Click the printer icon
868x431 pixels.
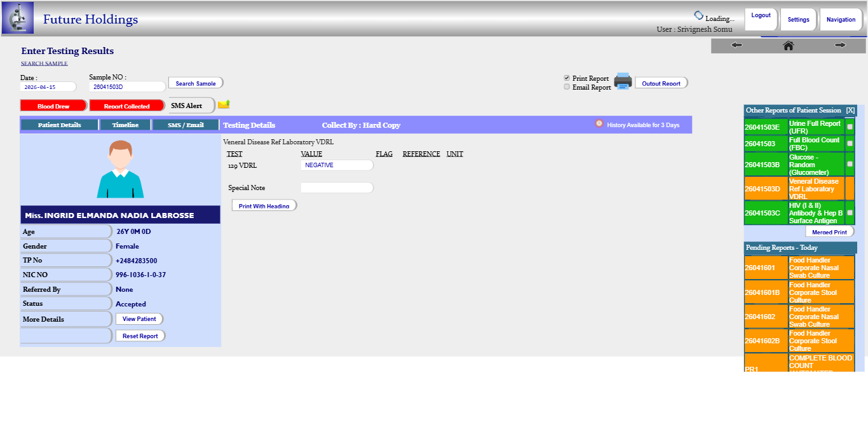(623, 81)
